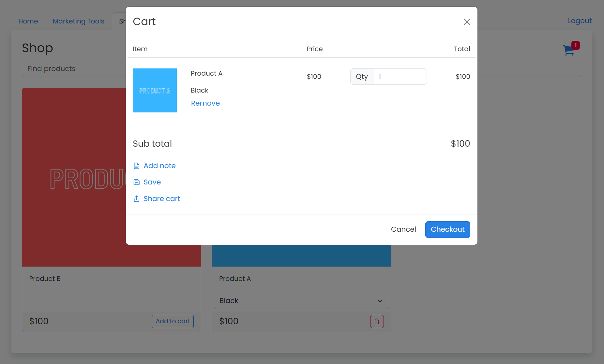Click the Share cart upload icon
The width and height of the screenshot is (604, 364).
tap(137, 199)
